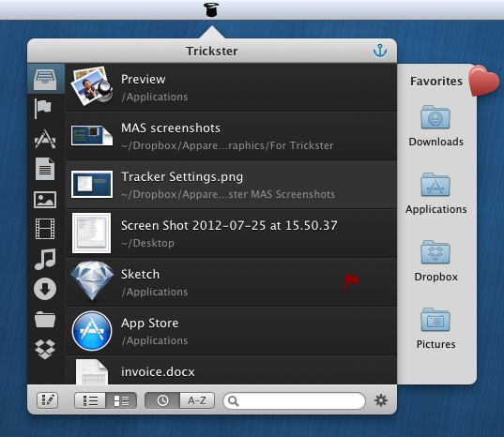Select the Movies filmstrip filter icon
504x437 pixels.
tap(45, 229)
